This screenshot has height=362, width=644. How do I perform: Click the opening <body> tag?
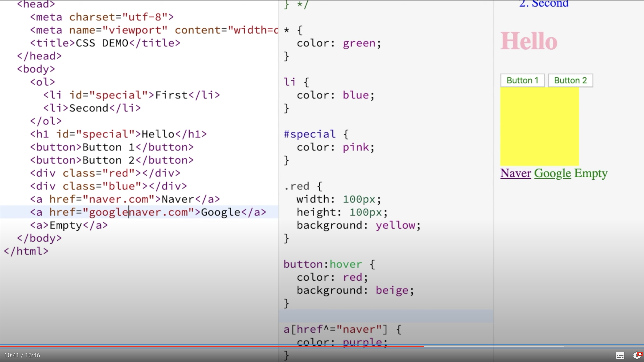point(36,69)
